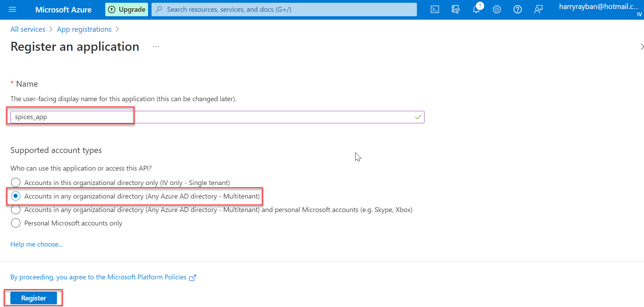The width and height of the screenshot is (644, 307).
Task: Click the Register an application title
Action: [x=75, y=47]
